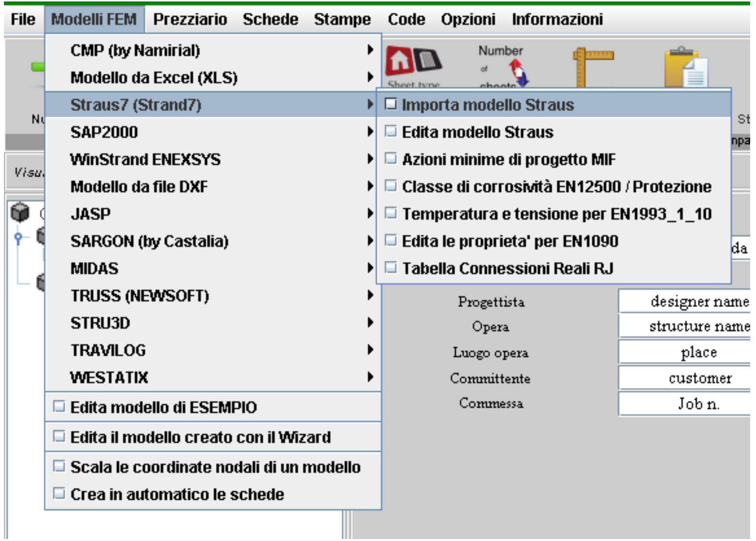Open the Prezziario menu

(x=190, y=20)
